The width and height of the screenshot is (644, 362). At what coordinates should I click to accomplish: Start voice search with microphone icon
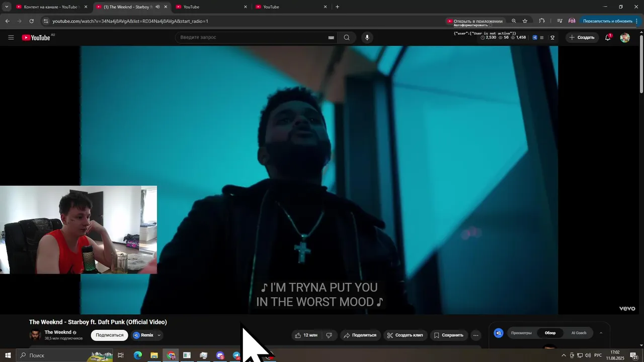point(367,37)
